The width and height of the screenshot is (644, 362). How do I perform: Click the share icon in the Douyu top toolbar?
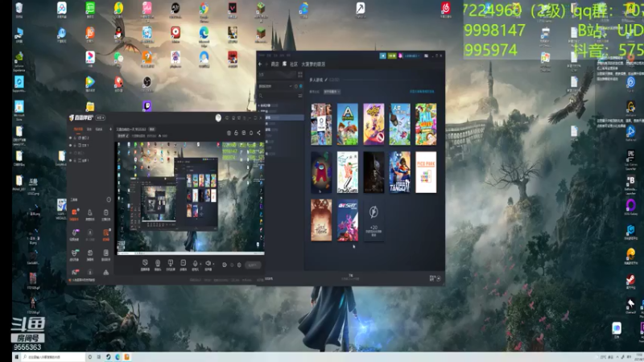pos(258,133)
